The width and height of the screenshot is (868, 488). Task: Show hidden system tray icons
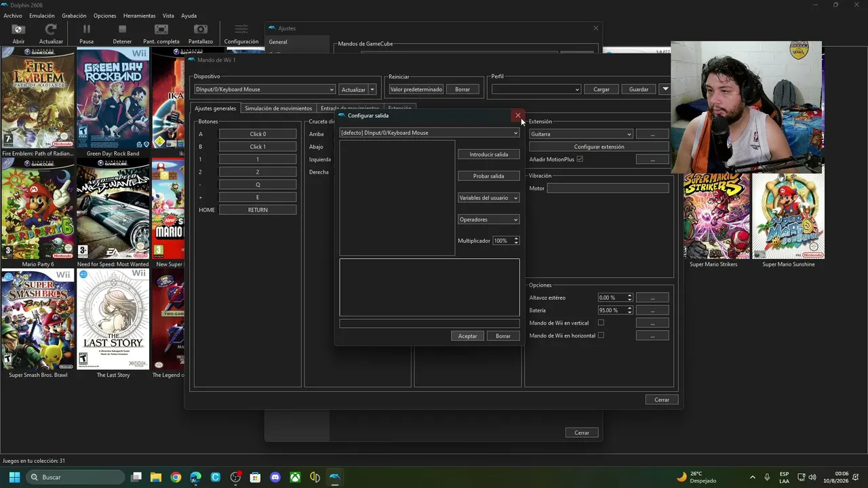(x=752, y=477)
